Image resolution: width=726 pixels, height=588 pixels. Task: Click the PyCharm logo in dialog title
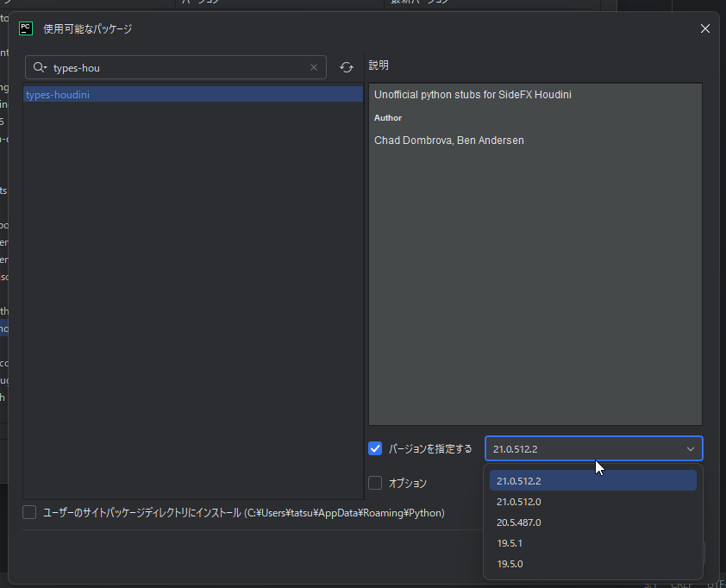point(26,28)
